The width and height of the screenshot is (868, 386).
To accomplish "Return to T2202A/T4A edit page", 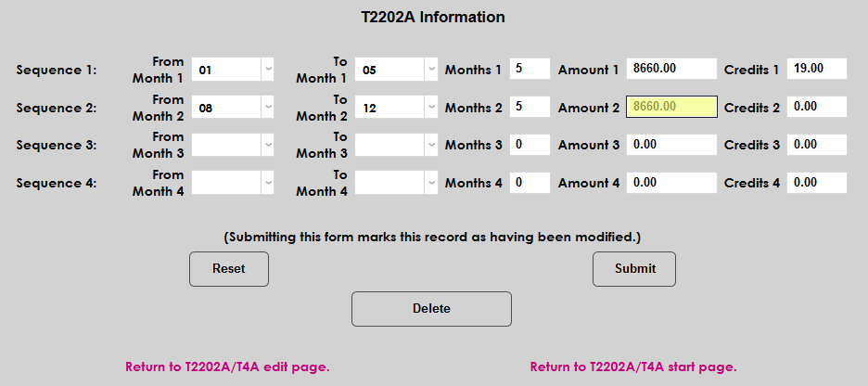I will pos(227,367).
